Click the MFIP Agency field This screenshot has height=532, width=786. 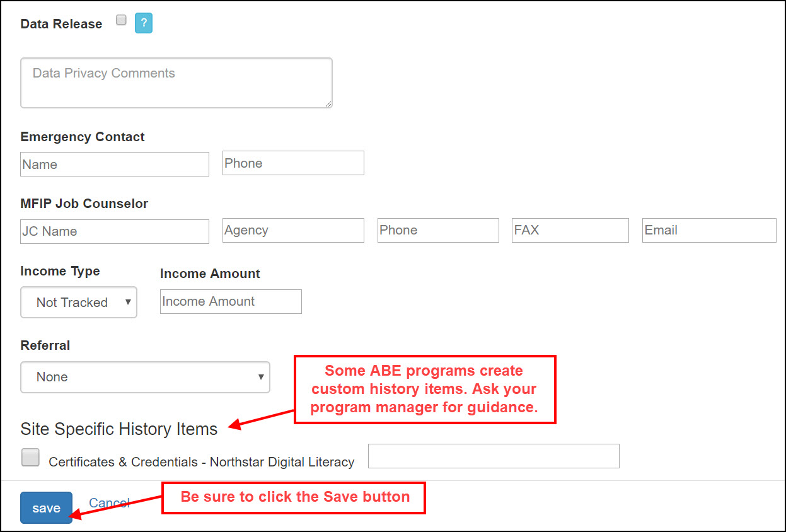click(293, 231)
